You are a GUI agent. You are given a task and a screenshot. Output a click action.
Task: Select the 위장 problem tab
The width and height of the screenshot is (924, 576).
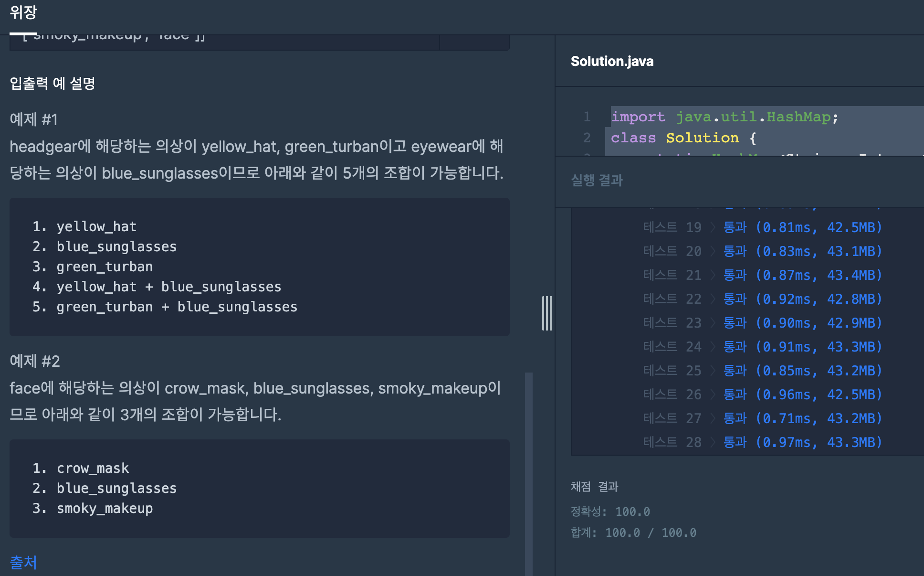(23, 12)
